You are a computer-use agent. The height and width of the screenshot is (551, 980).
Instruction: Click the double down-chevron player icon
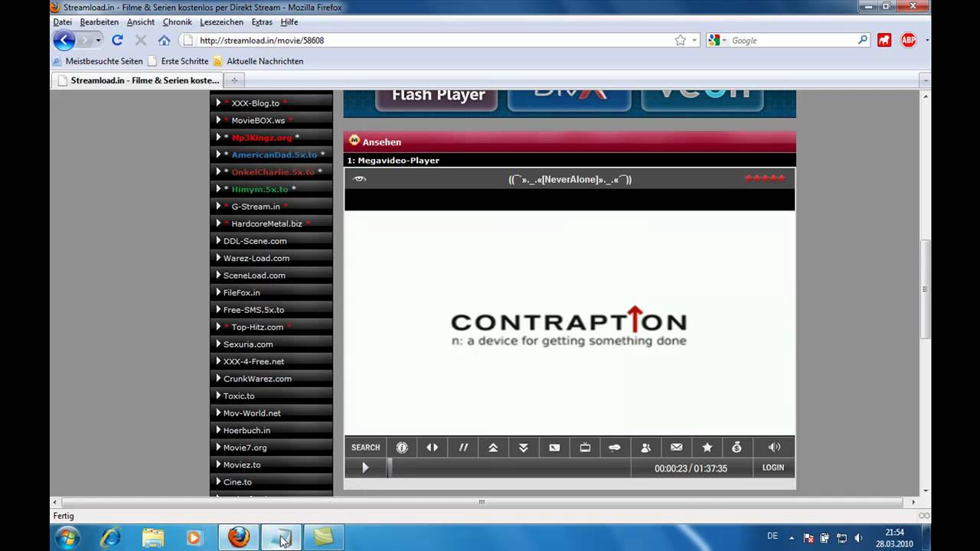click(x=524, y=448)
